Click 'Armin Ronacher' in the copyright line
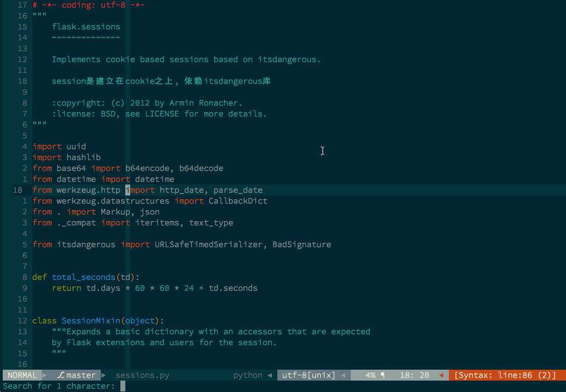 (203, 103)
